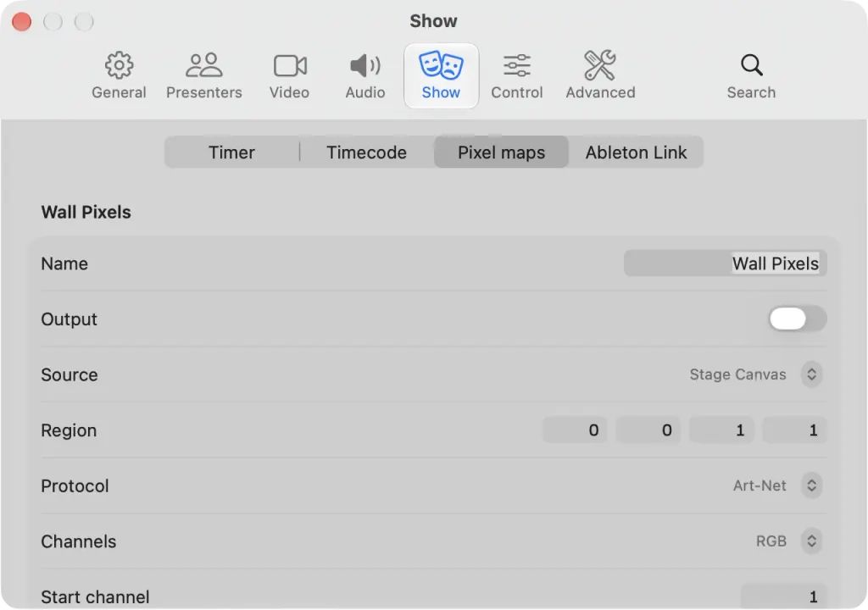Click the second Region value field
The width and height of the screenshot is (868, 610).
coord(648,430)
